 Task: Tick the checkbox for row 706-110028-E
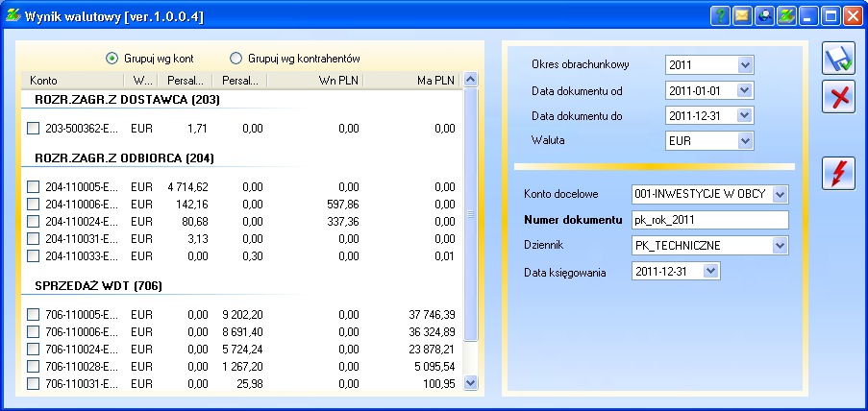pyautogui.click(x=34, y=366)
